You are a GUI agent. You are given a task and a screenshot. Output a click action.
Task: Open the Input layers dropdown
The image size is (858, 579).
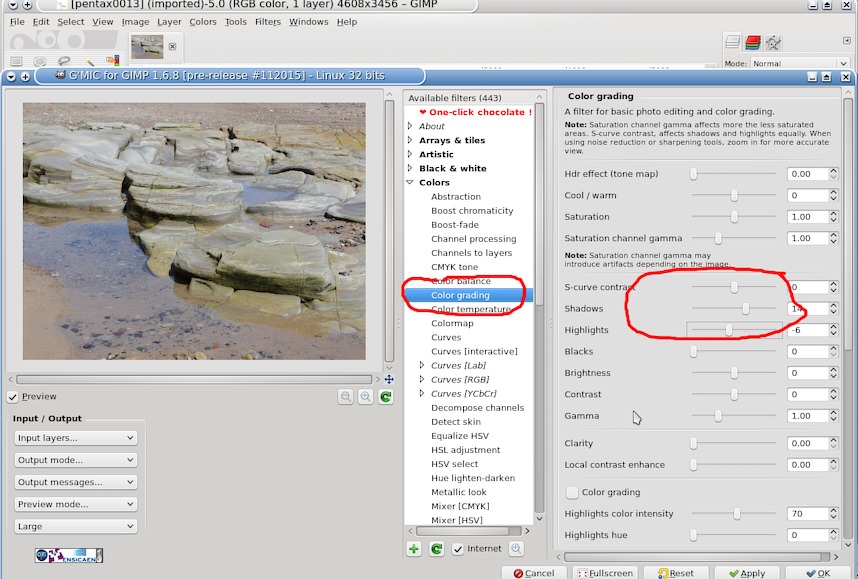point(76,438)
